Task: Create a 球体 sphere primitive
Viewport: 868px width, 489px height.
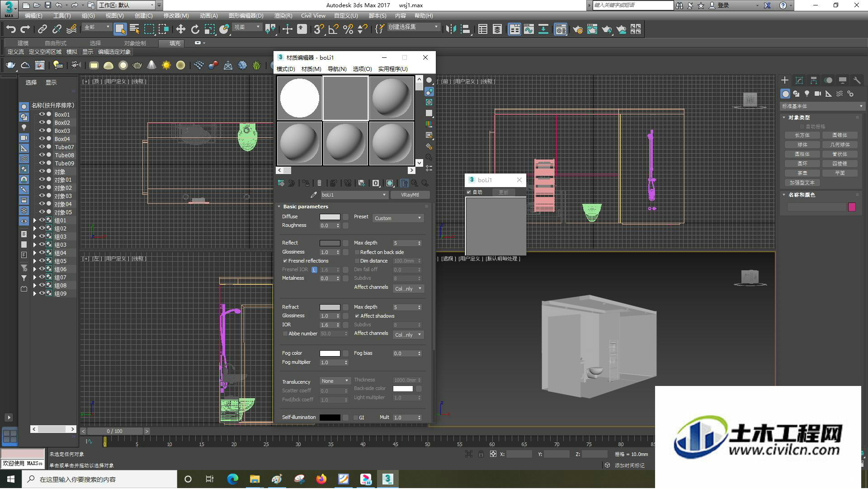Action: 802,145
